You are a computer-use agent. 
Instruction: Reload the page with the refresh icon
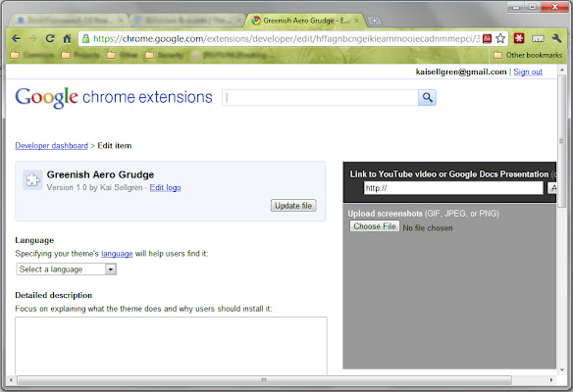pos(50,38)
